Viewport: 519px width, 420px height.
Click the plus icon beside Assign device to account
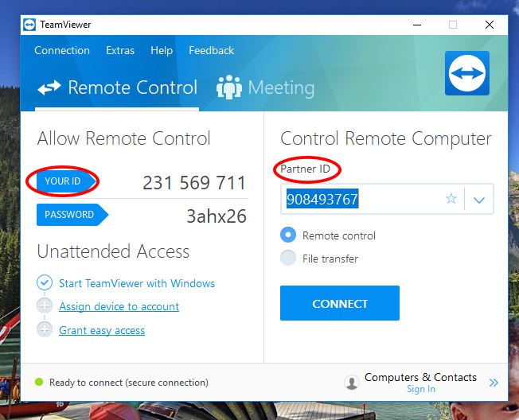coord(45,306)
